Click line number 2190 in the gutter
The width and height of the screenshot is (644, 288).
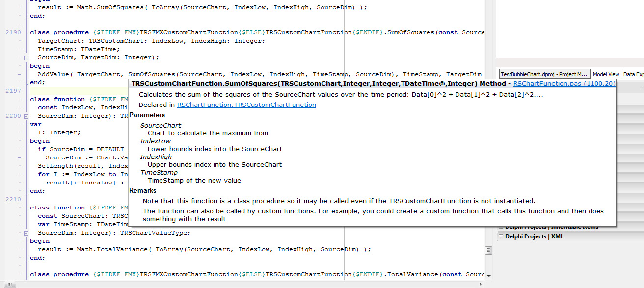[x=13, y=33]
